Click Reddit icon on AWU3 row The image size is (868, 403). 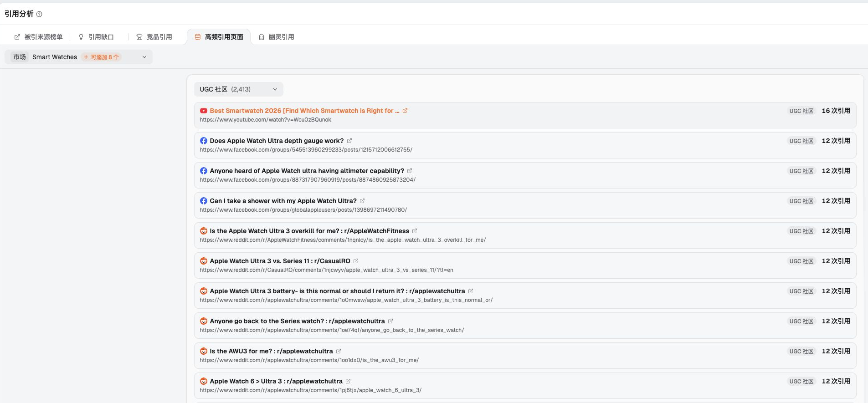pyautogui.click(x=204, y=351)
